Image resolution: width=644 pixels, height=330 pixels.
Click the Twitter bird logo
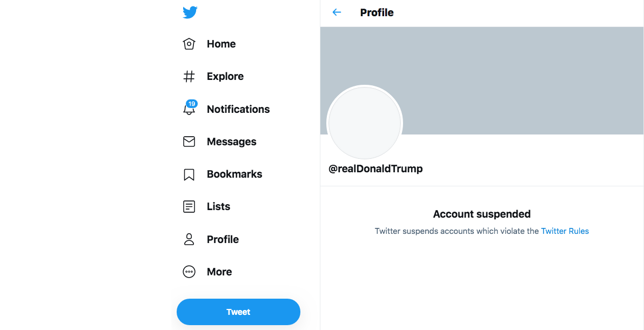coord(190,12)
